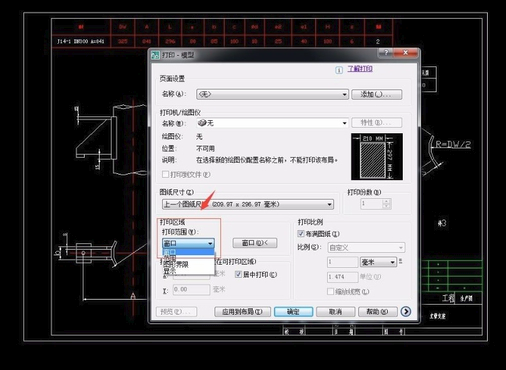Image resolution: width=506 pixels, height=370 pixels.
Task: Click 应用到布局 apply to layout button
Action: point(242,312)
